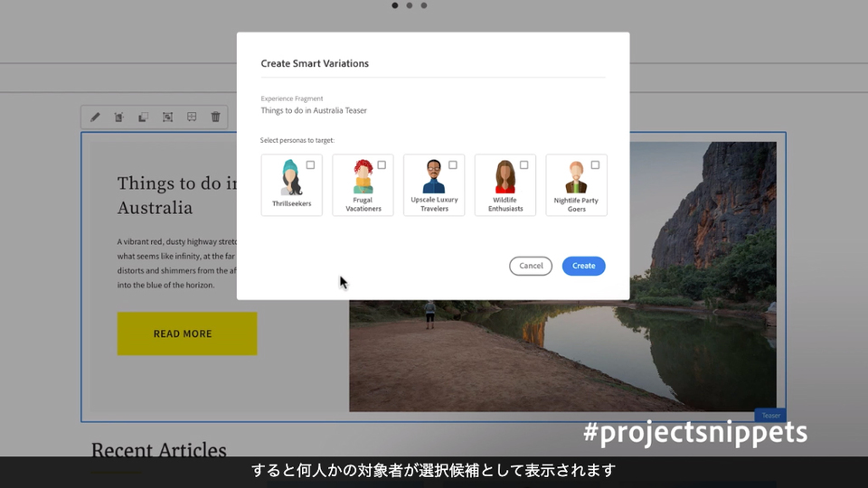Click the blue Create button
Screen dimensions: 868x488
click(583, 266)
